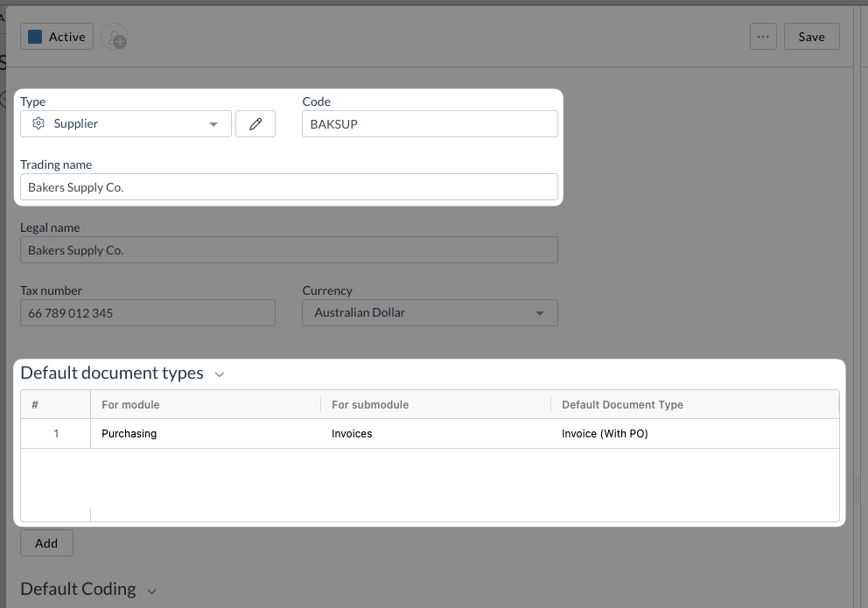
Task: Select the Legal name text box
Action: (289, 250)
